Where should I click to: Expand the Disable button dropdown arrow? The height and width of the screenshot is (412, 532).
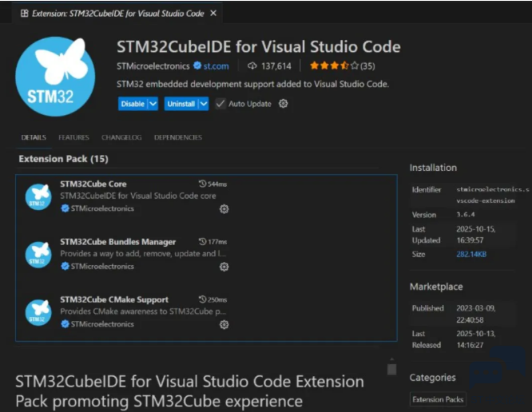point(153,104)
